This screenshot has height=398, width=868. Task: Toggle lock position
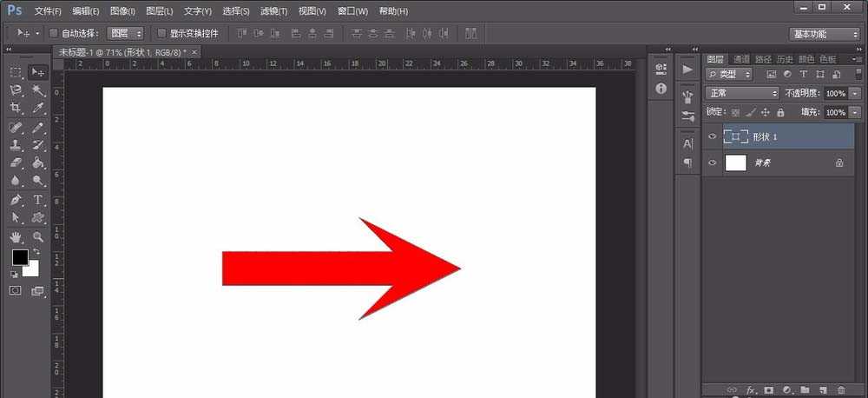pyautogui.click(x=766, y=112)
